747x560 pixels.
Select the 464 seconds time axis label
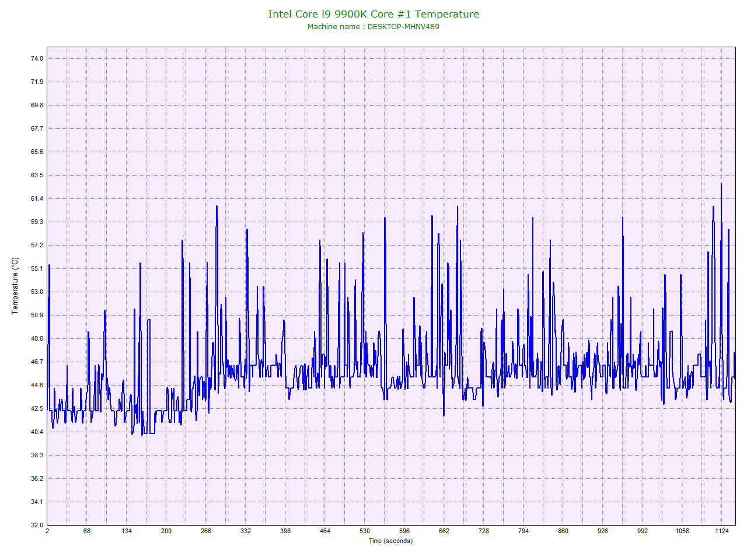325,531
